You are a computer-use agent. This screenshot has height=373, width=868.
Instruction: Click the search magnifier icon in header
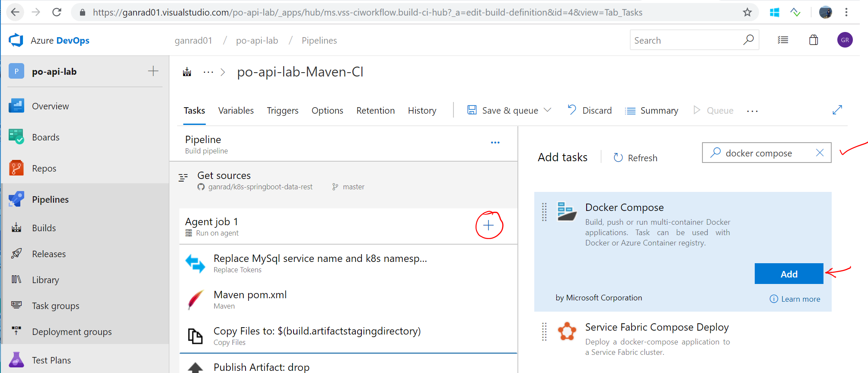pos(748,40)
